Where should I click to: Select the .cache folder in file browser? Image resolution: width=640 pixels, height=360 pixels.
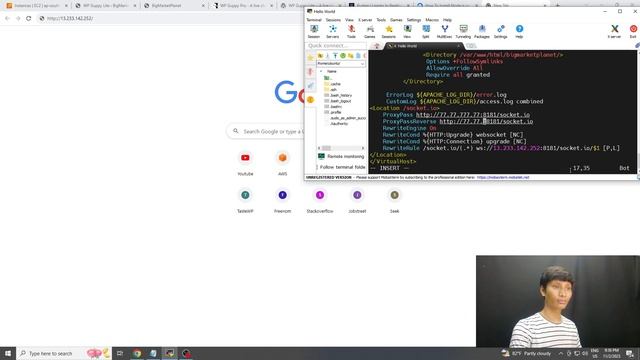click(x=333, y=84)
